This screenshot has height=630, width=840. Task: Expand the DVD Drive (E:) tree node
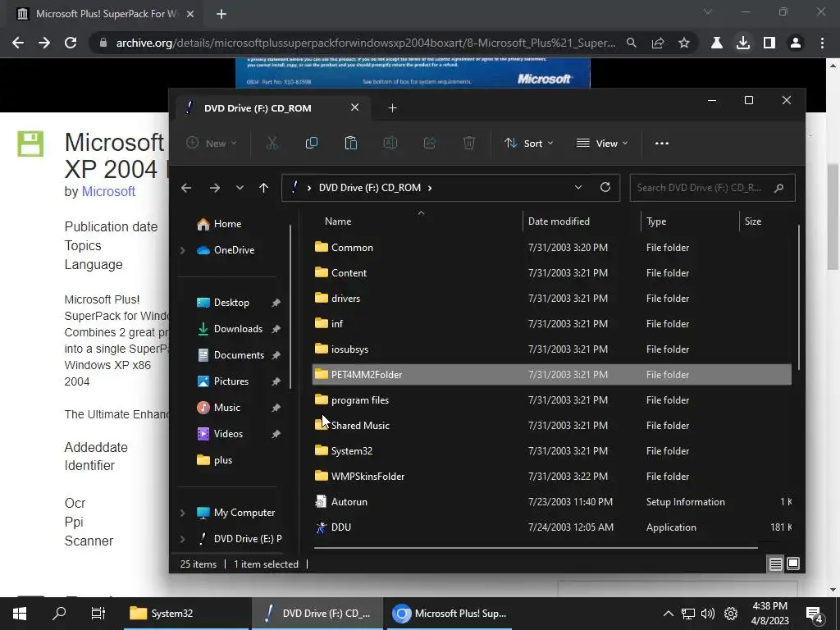click(183, 539)
